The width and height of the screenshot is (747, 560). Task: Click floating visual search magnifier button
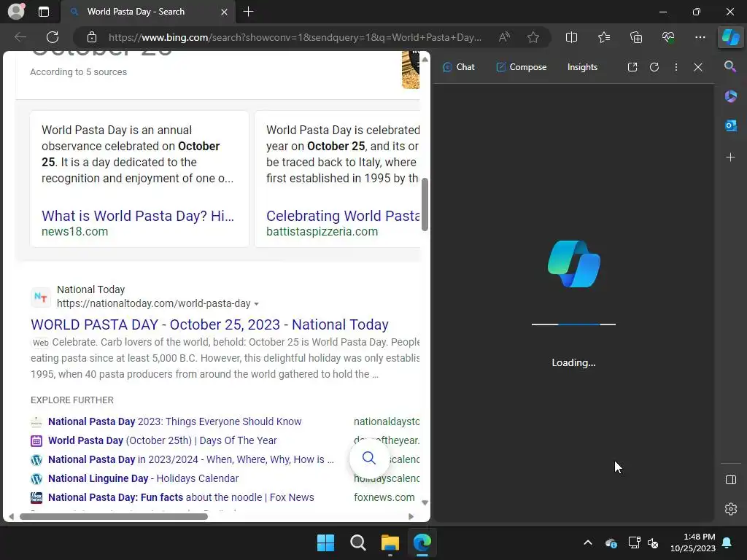pos(368,458)
